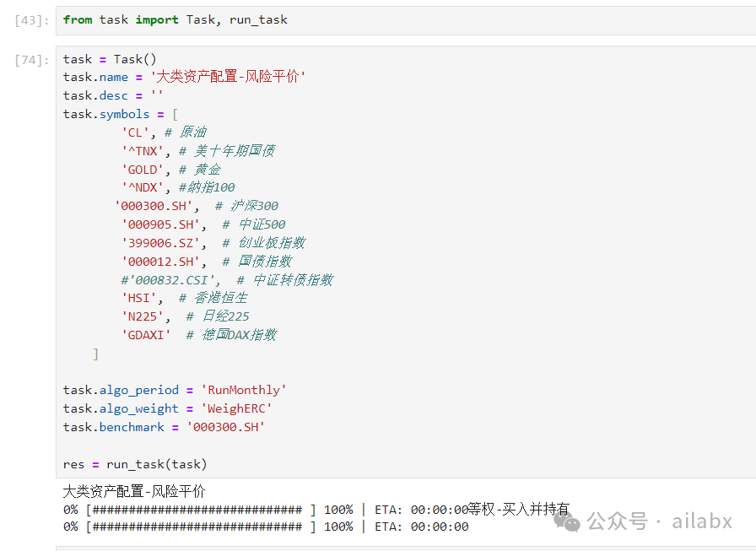The height and width of the screenshot is (551, 756).
Task: Click the task.desc empty string line
Action: point(113,95)
